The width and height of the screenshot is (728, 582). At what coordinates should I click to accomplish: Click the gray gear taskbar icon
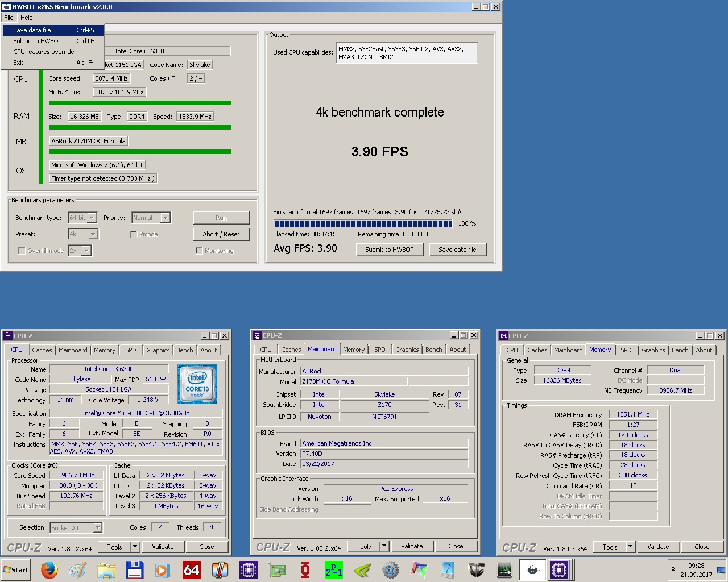coord(391,569)
